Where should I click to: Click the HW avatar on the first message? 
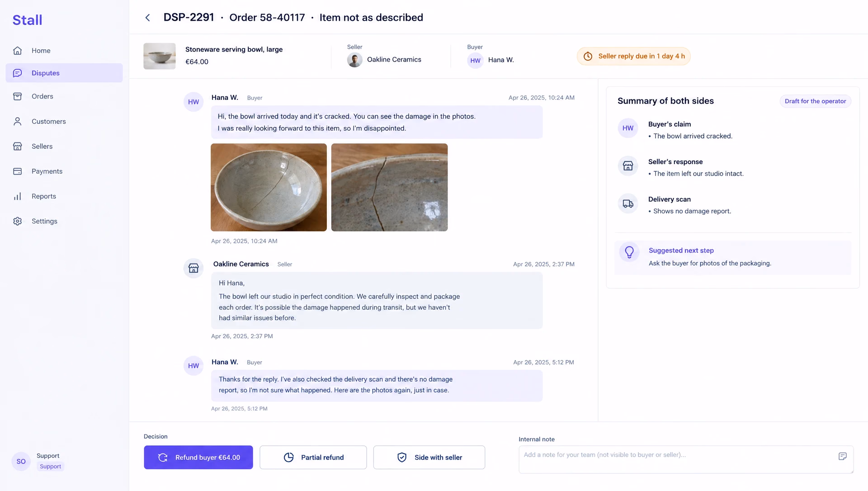pos(193,102)
